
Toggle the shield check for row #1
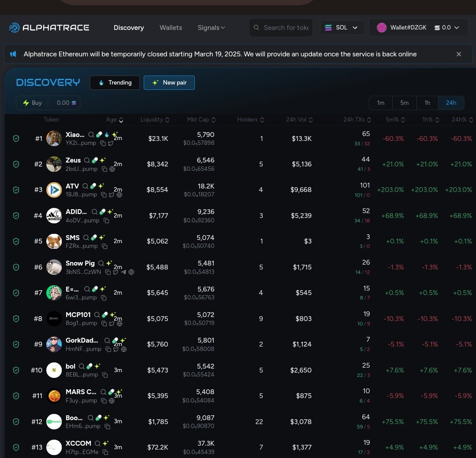[16, 139]
